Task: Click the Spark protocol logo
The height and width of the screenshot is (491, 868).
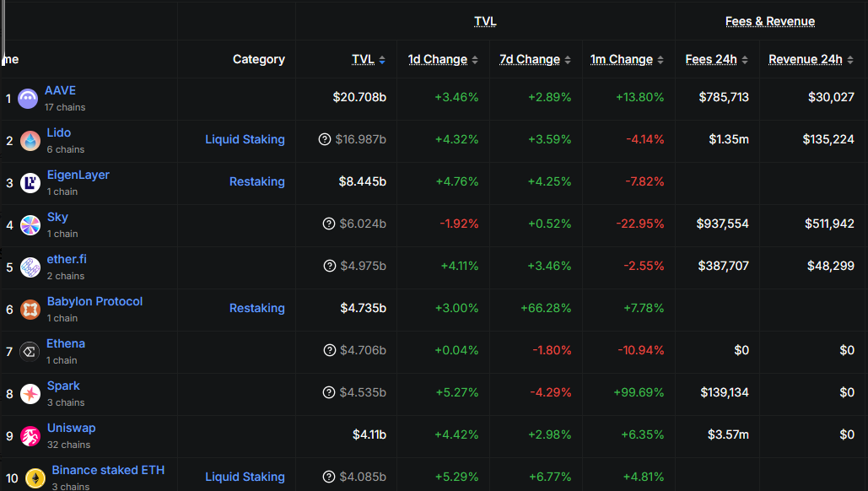Action: (x=30, y=394)
